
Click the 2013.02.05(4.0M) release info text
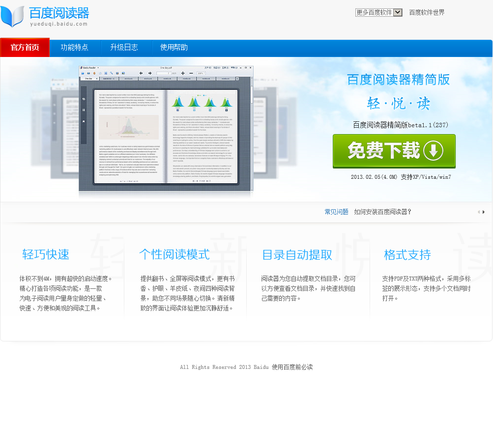pyautogui.click(x=374, y=177)
